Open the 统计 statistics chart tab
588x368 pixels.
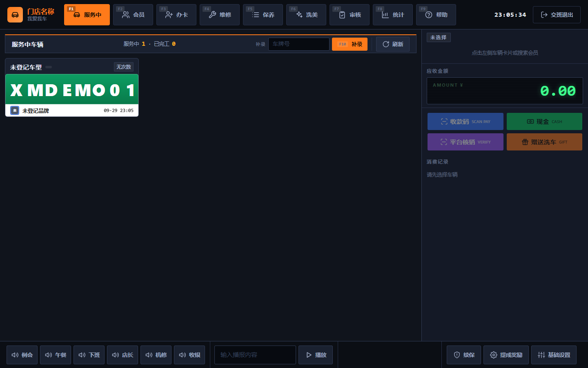pyautogui.click(x=393, y=15)
